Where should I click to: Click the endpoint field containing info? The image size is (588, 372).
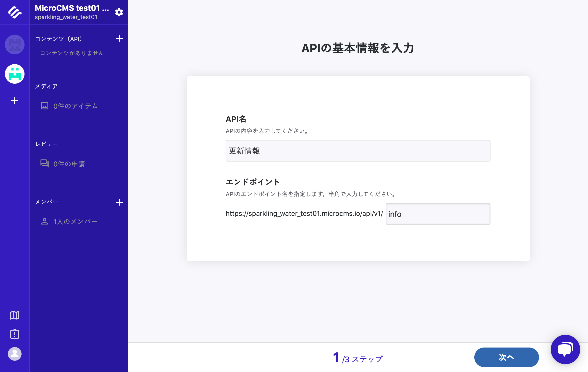click(x=438, y=214)
